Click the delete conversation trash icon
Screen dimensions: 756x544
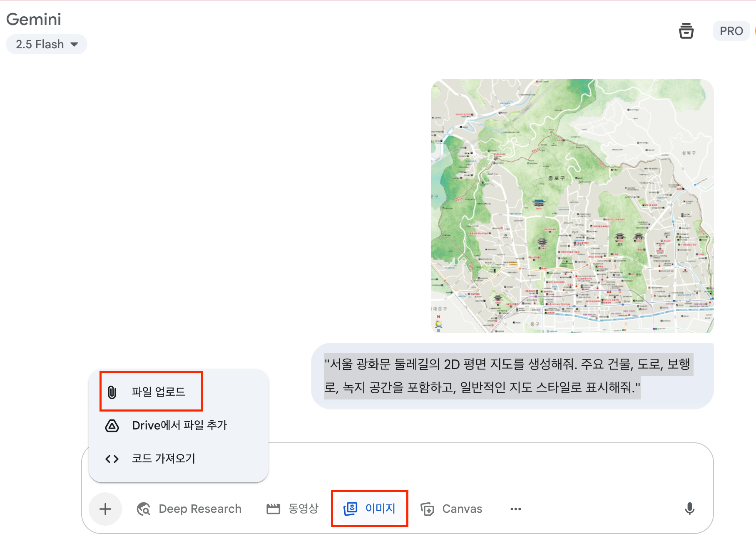pos(686,30)
